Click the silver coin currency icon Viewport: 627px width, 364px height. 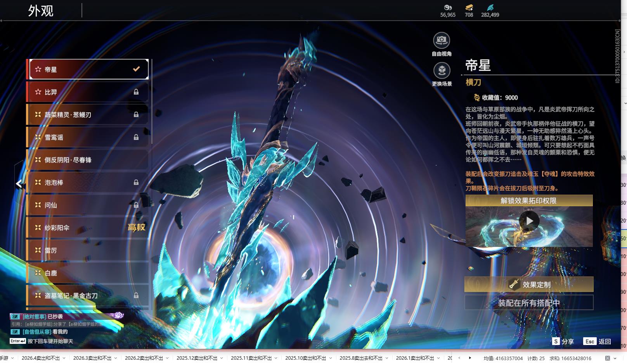[x=448, y=7]
